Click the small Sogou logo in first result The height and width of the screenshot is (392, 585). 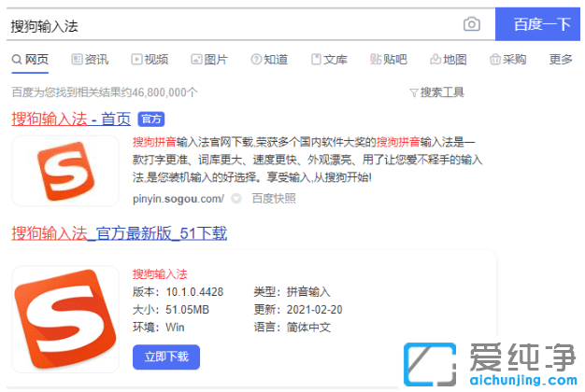[x=65, y=170]
